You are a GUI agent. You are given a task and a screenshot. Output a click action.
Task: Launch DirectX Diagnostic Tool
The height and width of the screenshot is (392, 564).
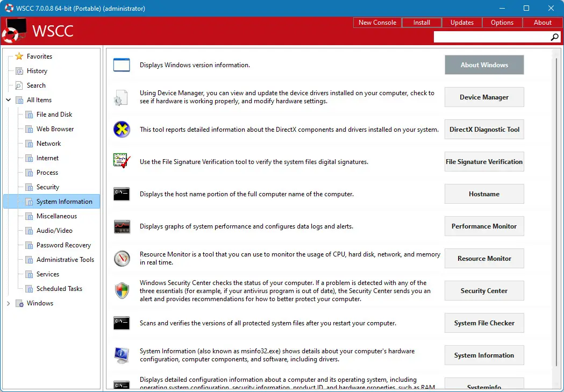[484, 130]
